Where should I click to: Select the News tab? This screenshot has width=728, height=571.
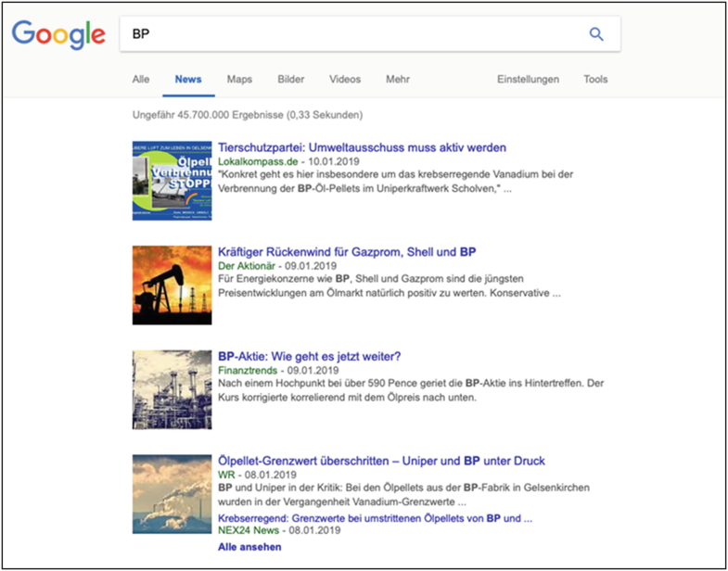[x=188, y=80]
